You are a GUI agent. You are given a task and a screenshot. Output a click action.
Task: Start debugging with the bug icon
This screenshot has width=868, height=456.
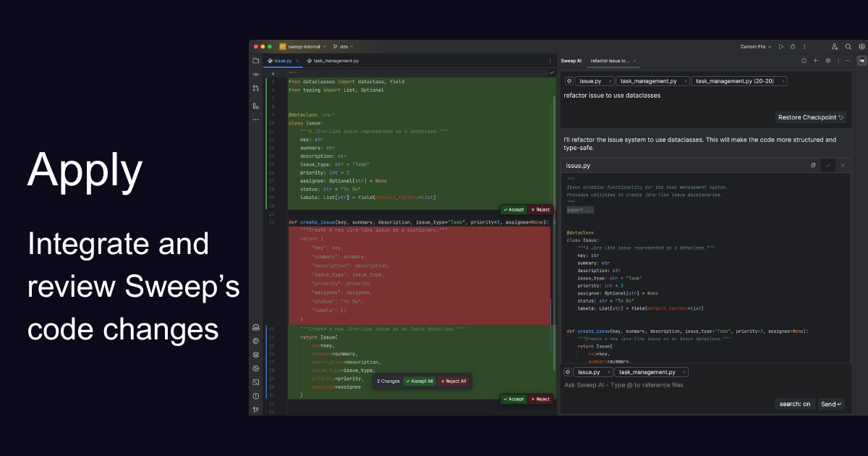coord(793,46)
